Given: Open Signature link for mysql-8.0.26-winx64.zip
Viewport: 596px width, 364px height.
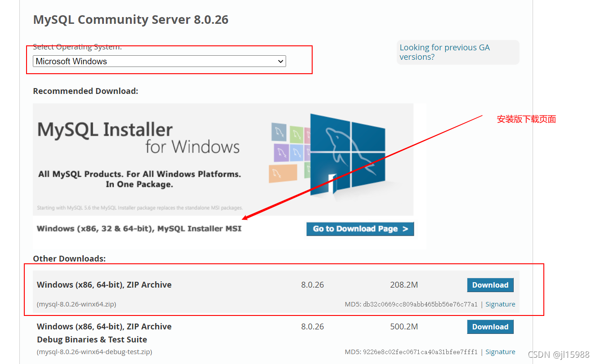Looking at the screenshot, I should (x=500, y=304).
